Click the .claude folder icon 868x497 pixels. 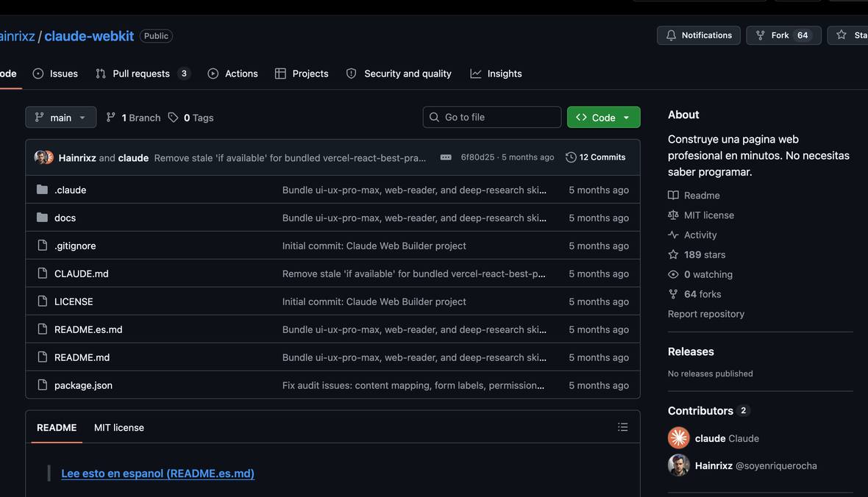42,190
